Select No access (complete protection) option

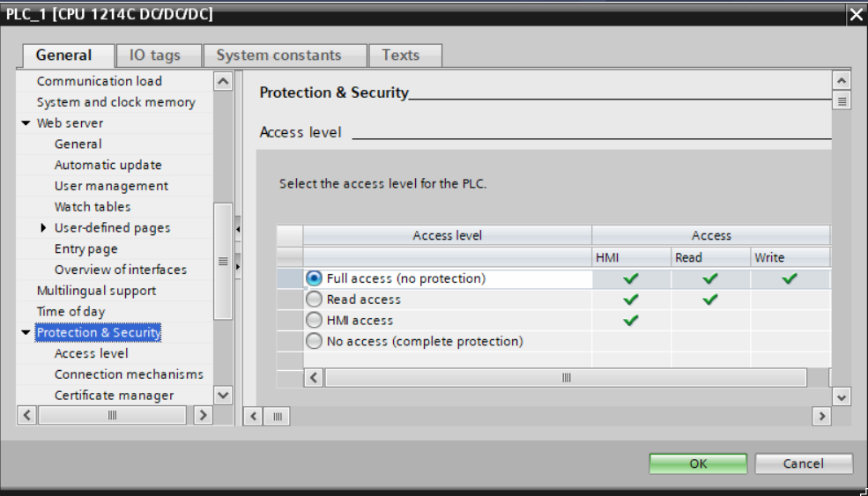[x=314, y=342]
